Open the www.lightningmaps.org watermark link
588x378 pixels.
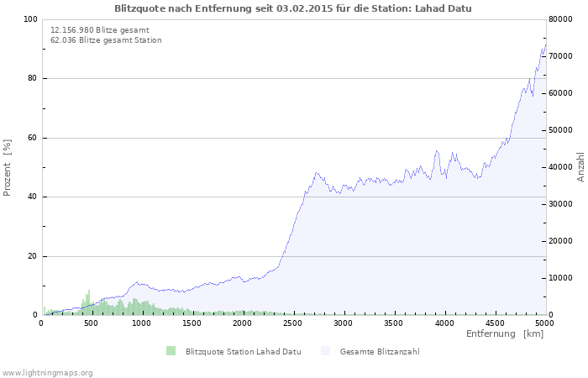click(x=48, y=373)
